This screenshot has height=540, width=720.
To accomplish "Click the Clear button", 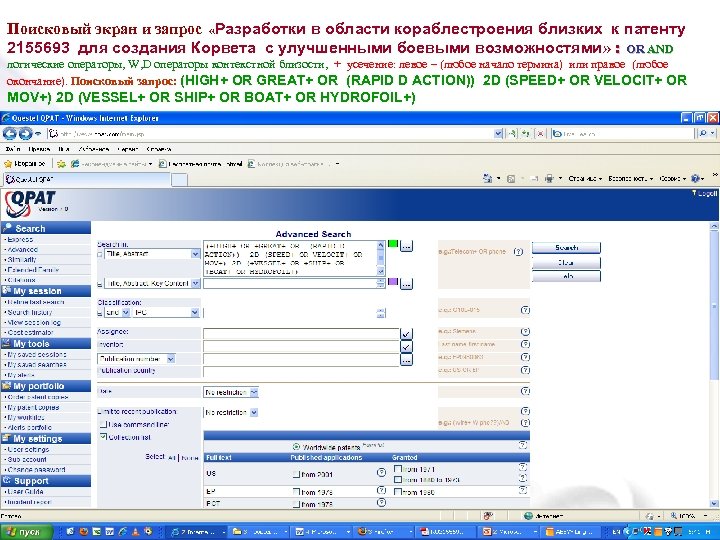I will coord(566,263).
